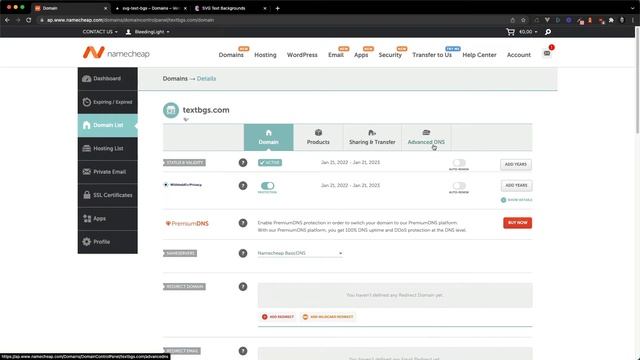Click the browser address bar URL
This screenshot has width=640, height=360.
pos(131,20)
